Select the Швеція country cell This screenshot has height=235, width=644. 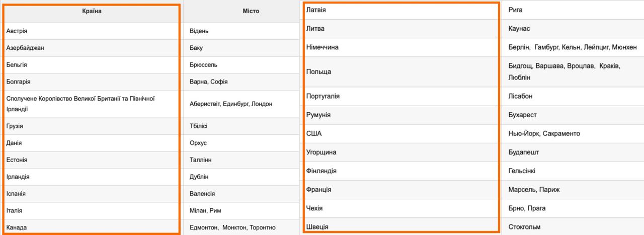click(x=317, y=227)
